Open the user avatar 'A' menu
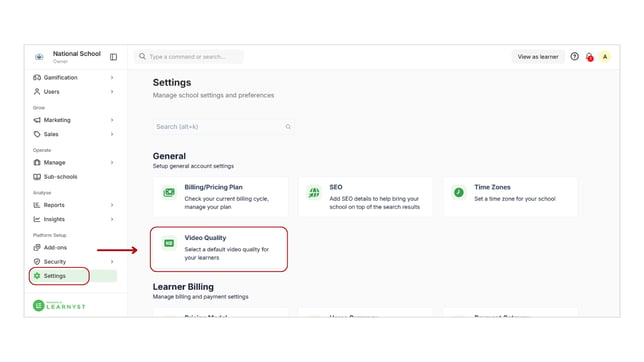The image size is (644, 362). [605, 57]
